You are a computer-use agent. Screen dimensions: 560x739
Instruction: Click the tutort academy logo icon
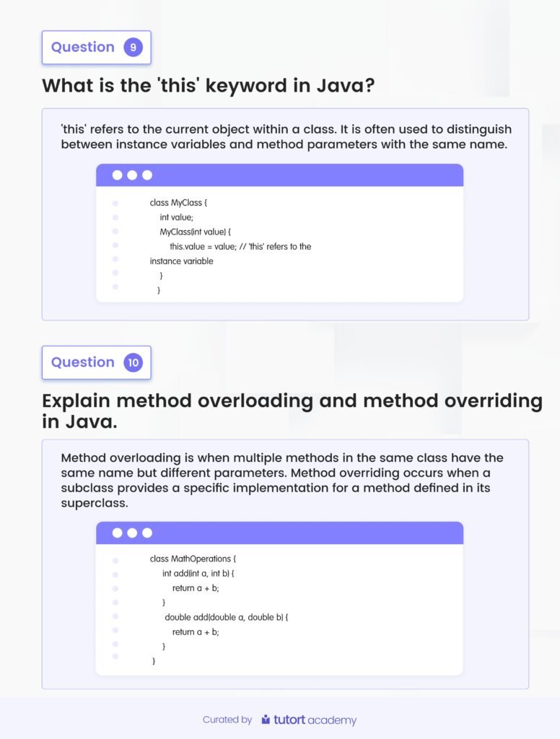266,720
